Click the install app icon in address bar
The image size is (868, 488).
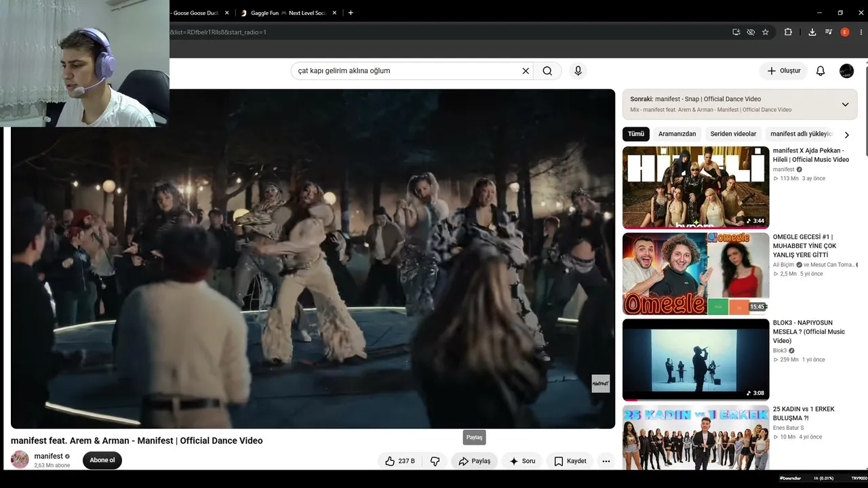click(736, 32)
